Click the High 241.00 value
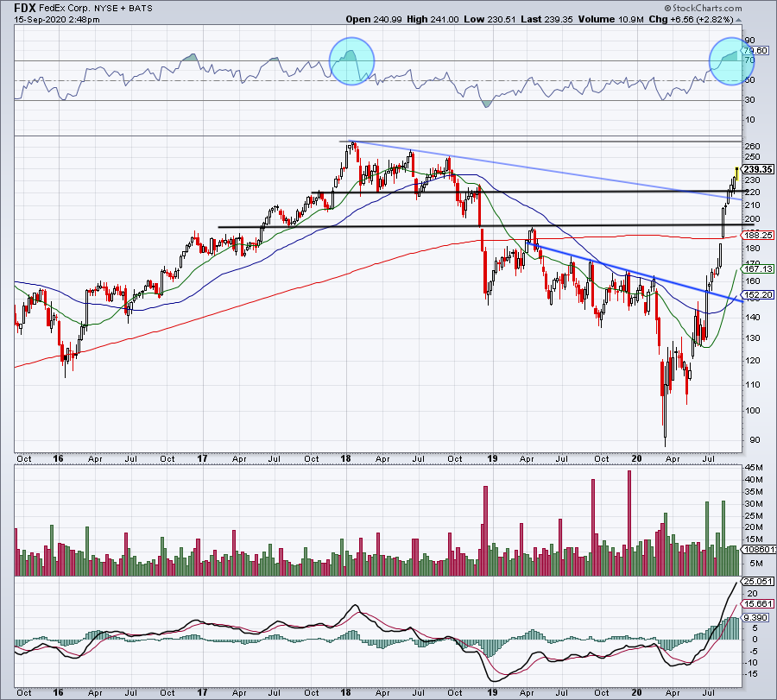The width and height of the screenshot is (777, 700). point(433,19)
